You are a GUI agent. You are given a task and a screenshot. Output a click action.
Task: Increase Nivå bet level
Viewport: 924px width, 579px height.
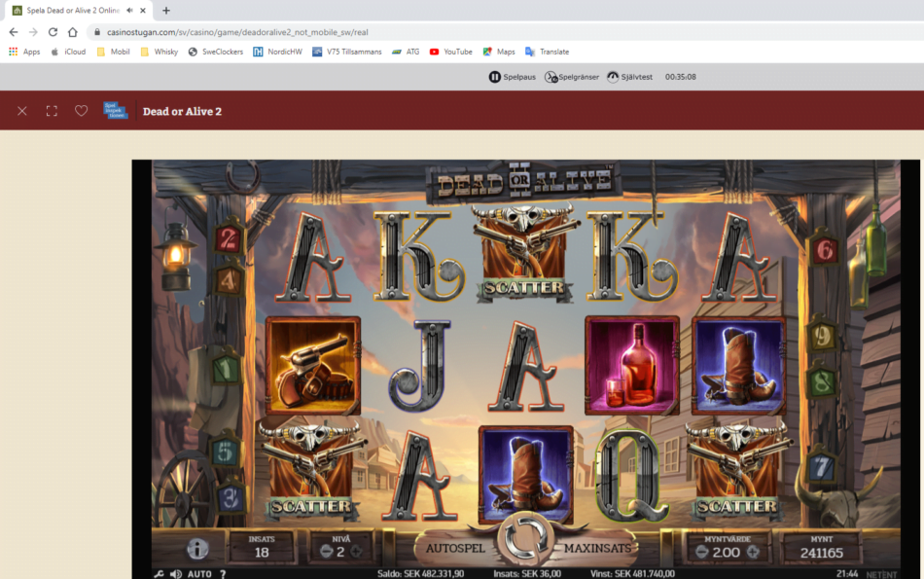tap(356, 552)
